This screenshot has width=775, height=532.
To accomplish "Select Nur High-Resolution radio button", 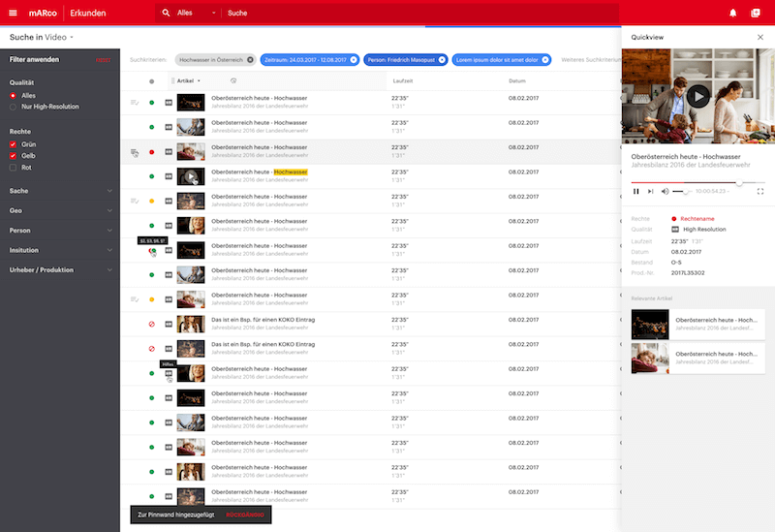I will click(13, 107).
